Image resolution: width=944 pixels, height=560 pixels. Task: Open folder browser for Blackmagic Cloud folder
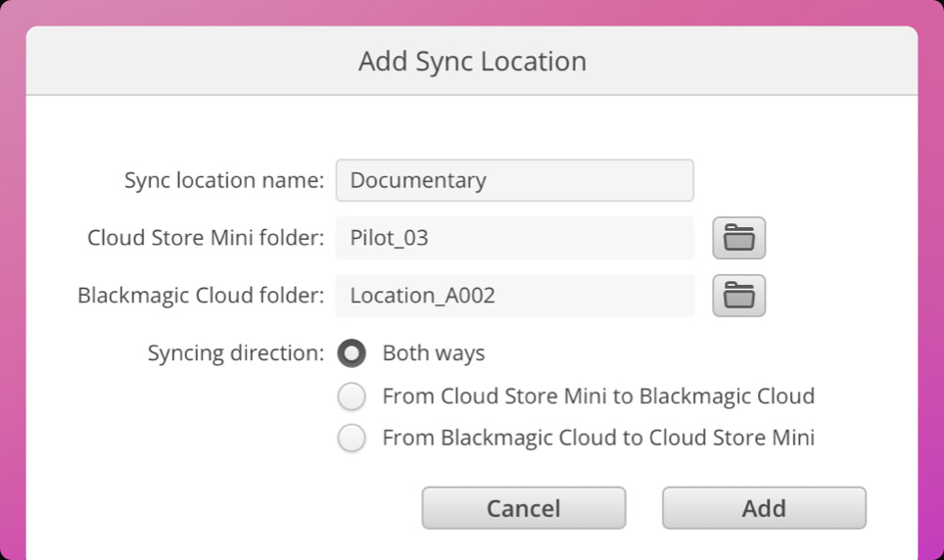coord(738,296)
